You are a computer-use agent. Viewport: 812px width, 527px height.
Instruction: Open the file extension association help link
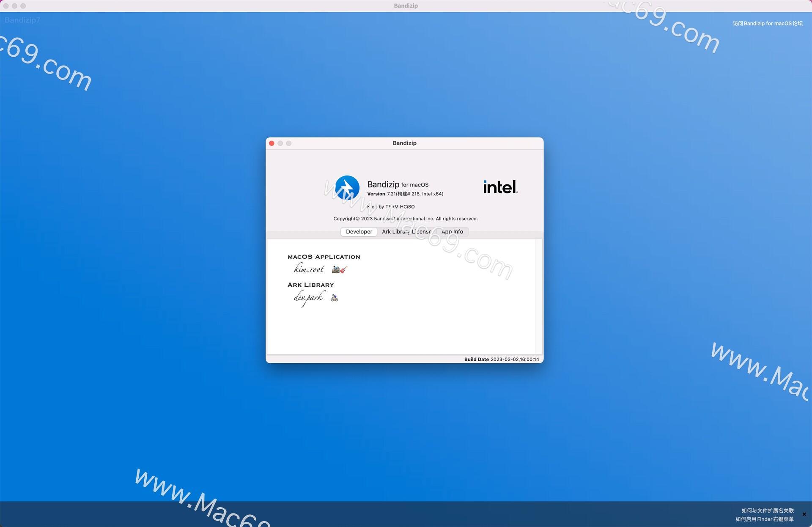tap(767, 511)
